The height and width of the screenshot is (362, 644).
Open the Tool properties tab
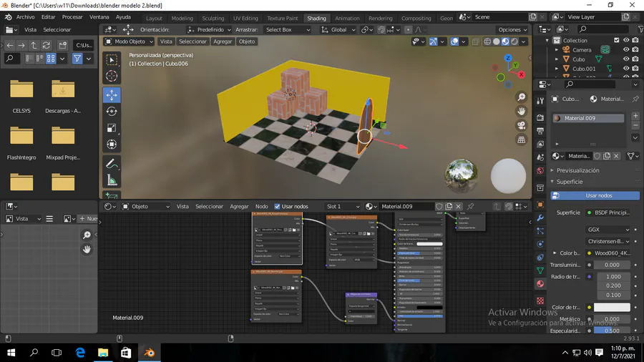coord(540,101)
